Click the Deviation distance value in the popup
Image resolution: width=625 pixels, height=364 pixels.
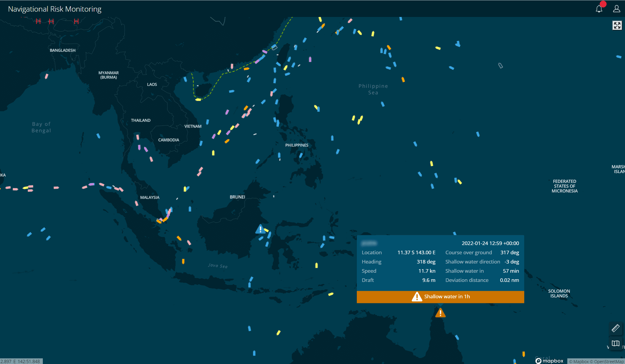click(x=509, y=280)
